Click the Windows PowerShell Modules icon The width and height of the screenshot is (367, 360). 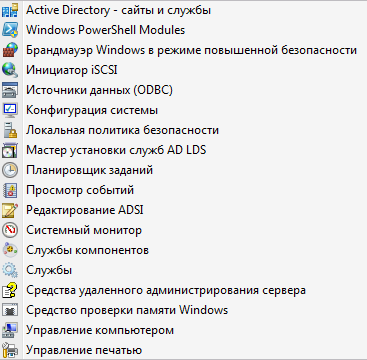[10, 30]
